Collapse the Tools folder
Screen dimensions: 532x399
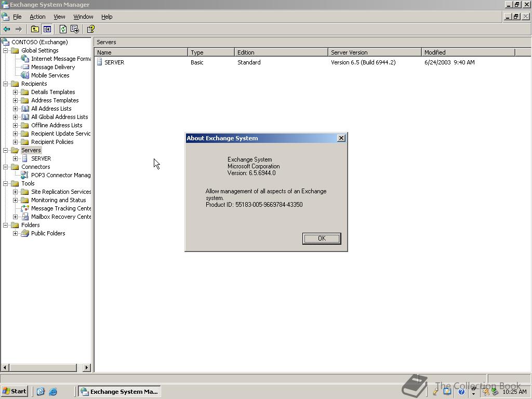point(5,183)
